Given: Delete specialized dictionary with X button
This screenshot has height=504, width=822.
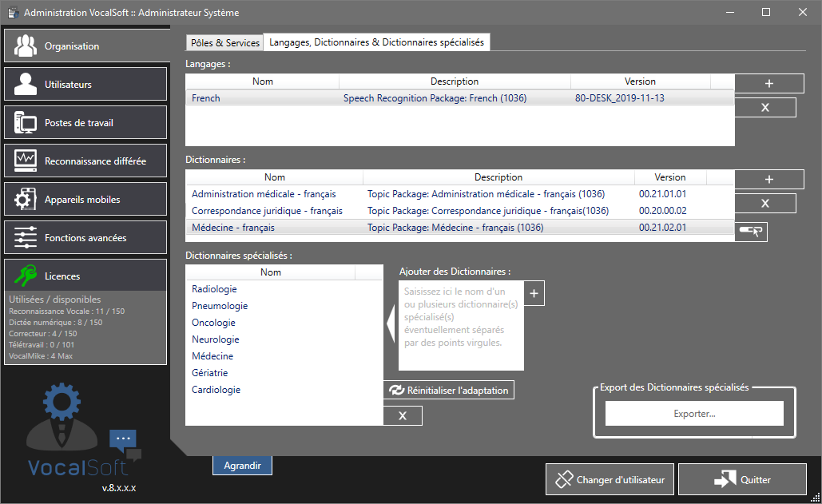Looking at the screenshot, I should (403, 415).
